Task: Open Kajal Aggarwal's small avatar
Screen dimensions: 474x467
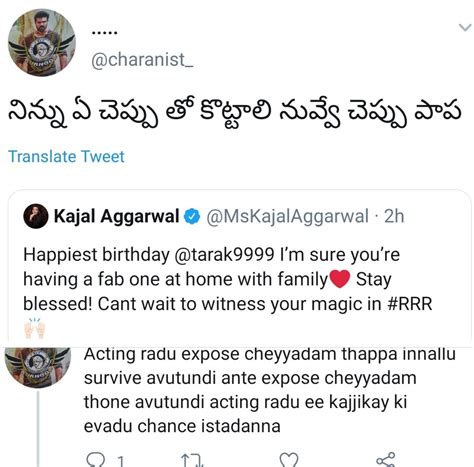Action: [x=35, y=216]
